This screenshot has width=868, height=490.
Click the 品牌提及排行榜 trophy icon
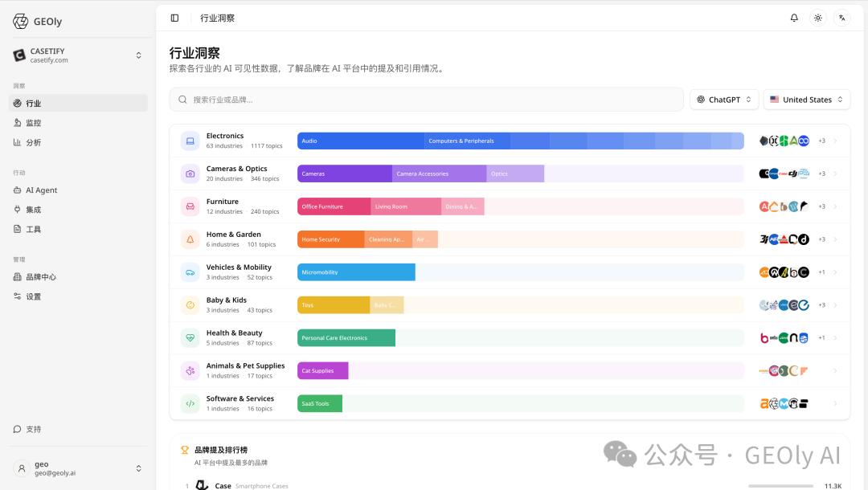coord(185,450)
